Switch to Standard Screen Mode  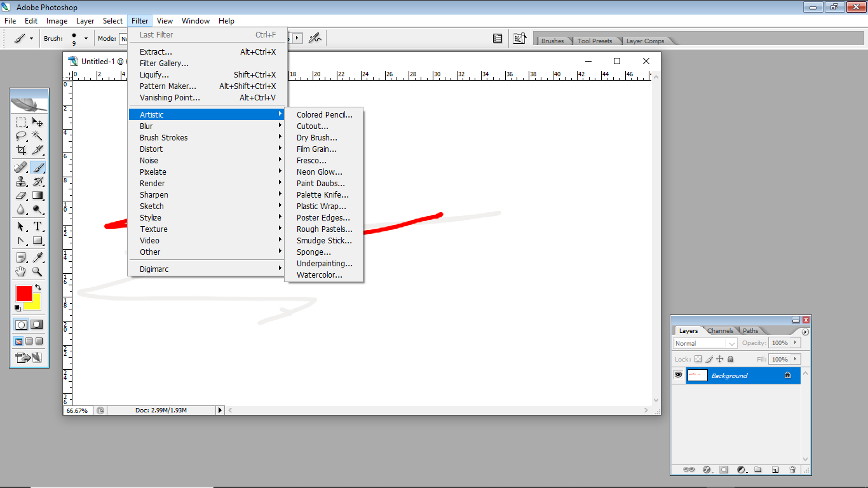[x=20, y=341]
